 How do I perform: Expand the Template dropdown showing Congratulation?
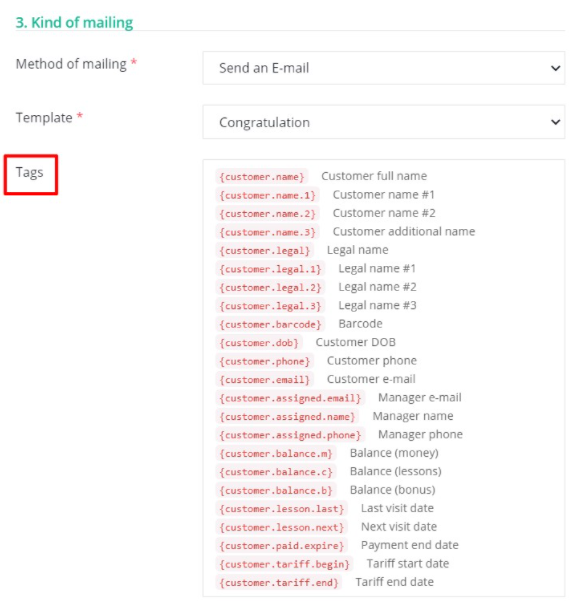383,122
